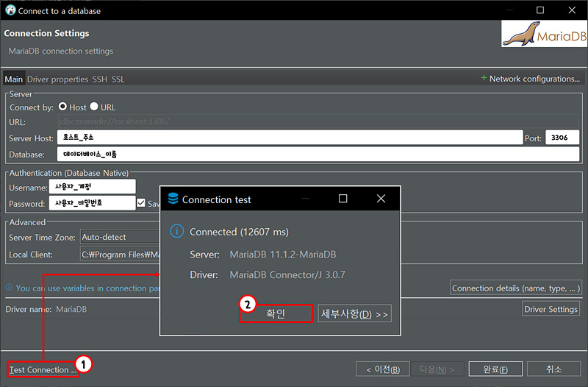The height and width of the screenshot is (387, 588).
Task: Click the 'Connection Settings' heading
Action: click(x=46, y=33)
